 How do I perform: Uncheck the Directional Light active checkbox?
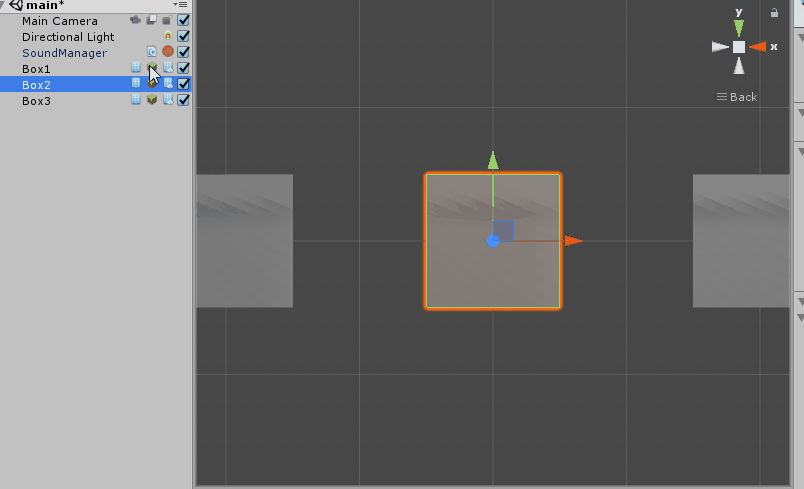pyautogui.click(x=183, y=36)
